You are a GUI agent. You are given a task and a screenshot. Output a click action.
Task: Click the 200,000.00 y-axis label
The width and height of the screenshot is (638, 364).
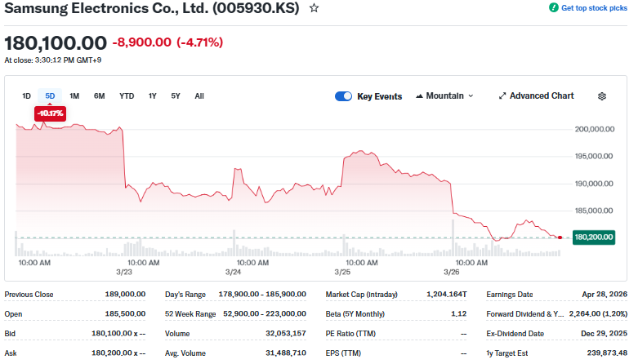(x=595, y=129)
